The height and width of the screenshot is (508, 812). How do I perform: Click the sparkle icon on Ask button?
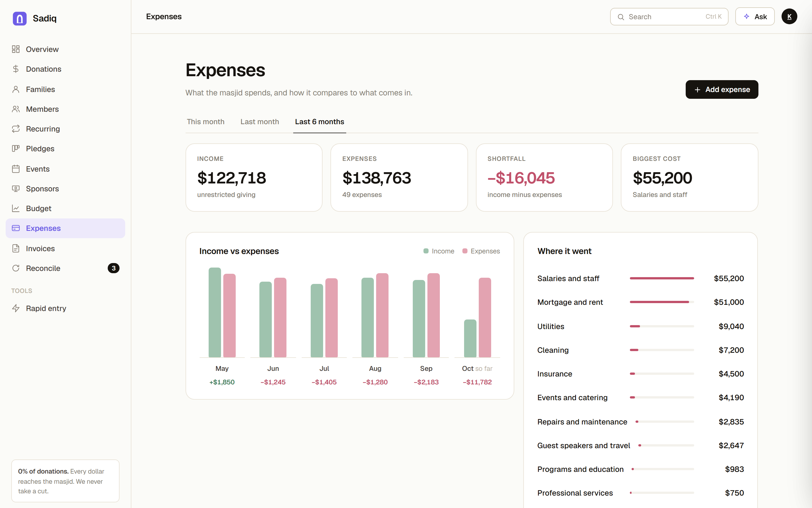coord(747,16)
